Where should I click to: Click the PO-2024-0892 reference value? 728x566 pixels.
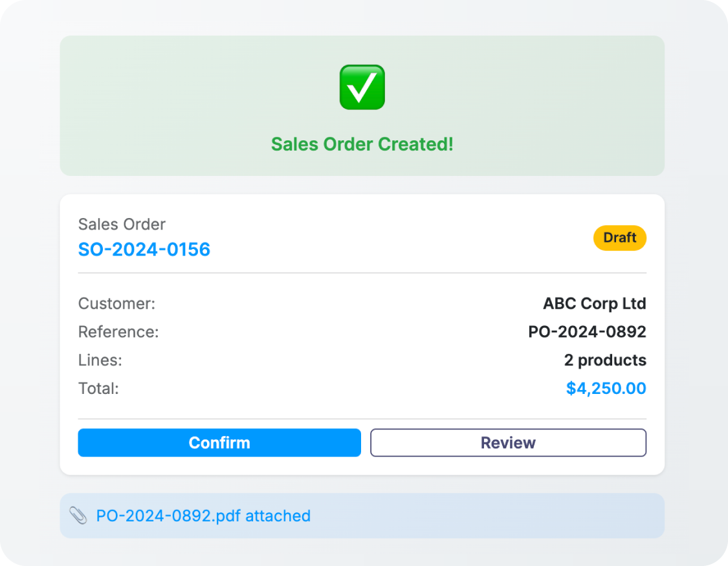coord(587,332)
